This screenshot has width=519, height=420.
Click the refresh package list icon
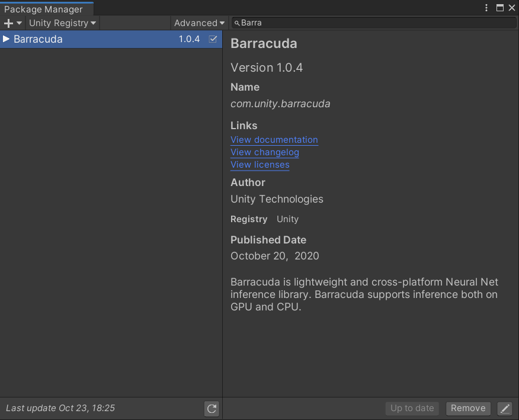(x=212, y=408)
